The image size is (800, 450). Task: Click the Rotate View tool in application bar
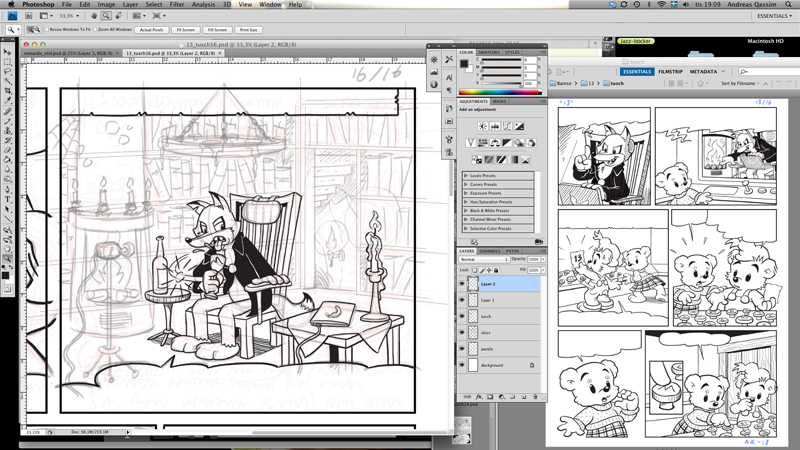pos(118,16)
